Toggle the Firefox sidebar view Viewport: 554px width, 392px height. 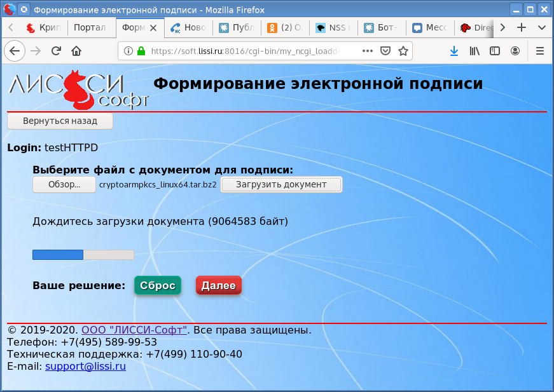[x=495, y=51]
